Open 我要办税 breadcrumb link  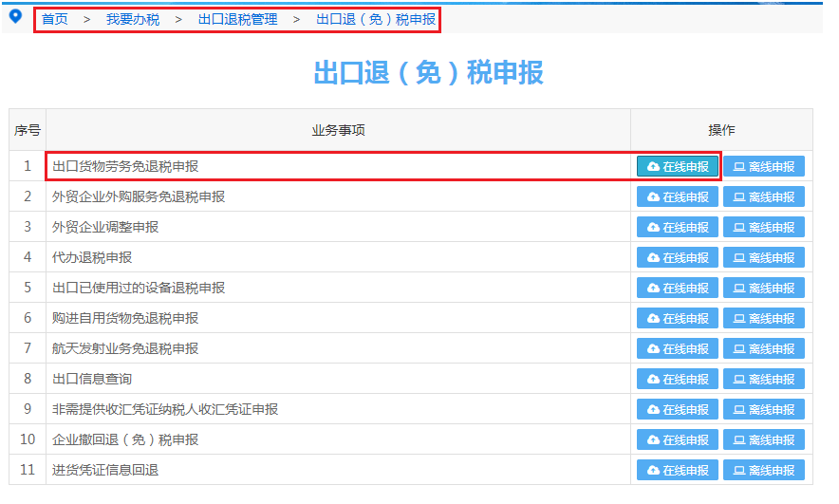(x=133, y=19)
